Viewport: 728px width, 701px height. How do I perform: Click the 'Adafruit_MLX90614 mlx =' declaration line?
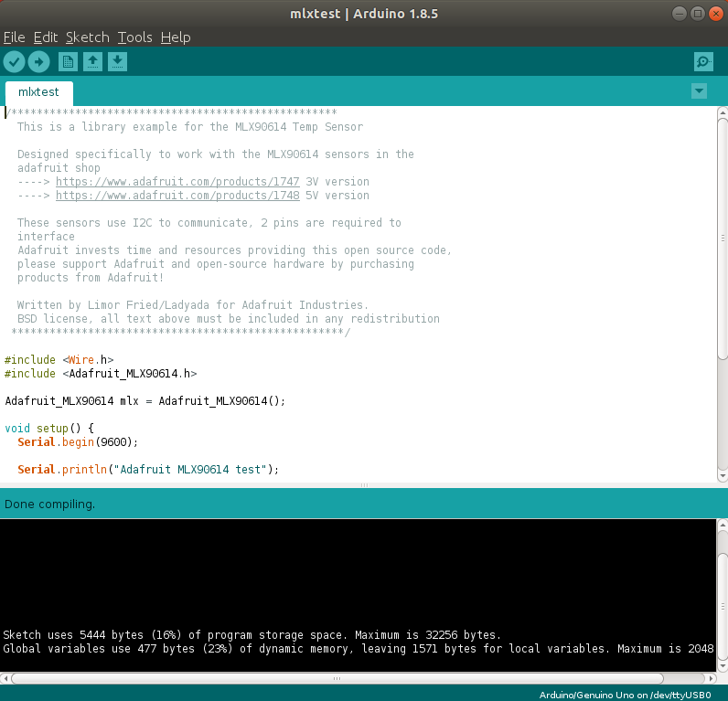[x=145, y=401]
